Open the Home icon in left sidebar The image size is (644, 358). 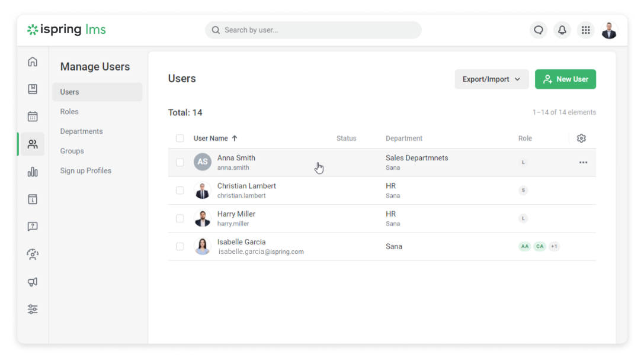coord(33,62)
